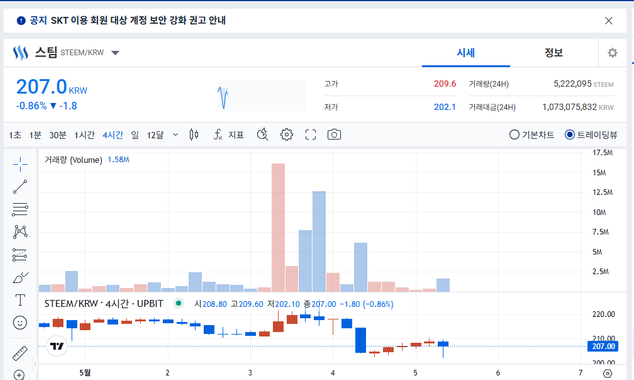Click the Steem coin logo

tap(20, 53)
